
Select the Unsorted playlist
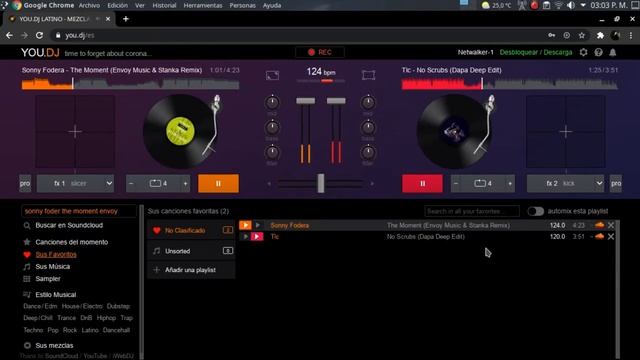pyautogui.click(x=191, y=251)
